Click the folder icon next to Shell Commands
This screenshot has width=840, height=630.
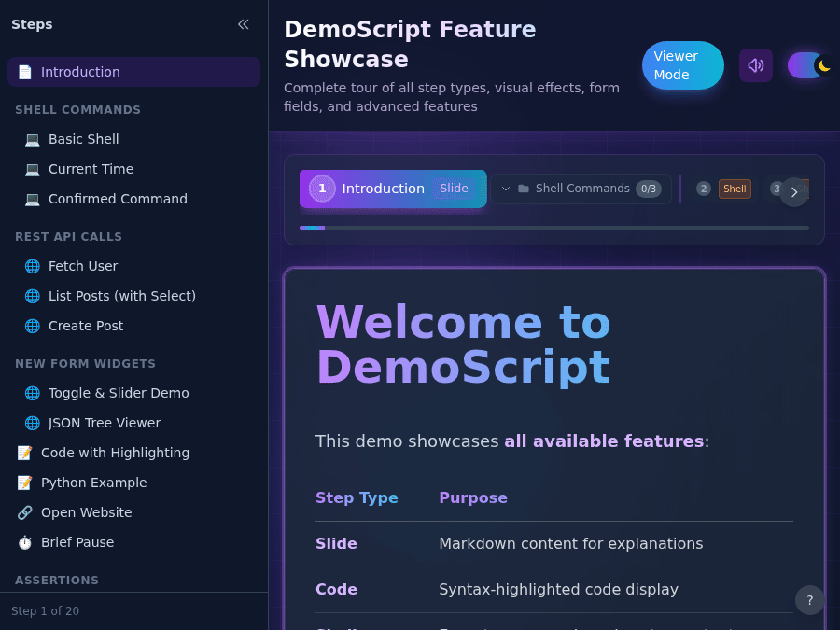click(525, 188)
